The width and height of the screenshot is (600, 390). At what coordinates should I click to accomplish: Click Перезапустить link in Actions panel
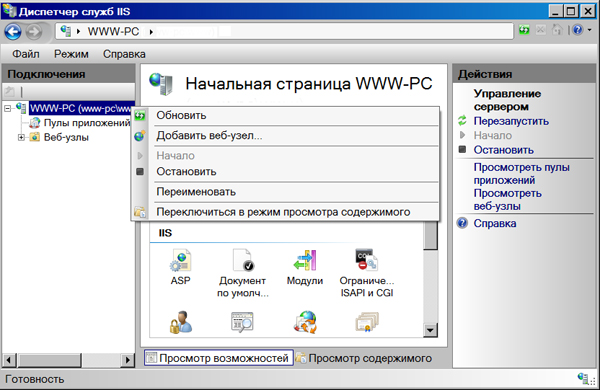pyautogui.click(x=511, y=121)
